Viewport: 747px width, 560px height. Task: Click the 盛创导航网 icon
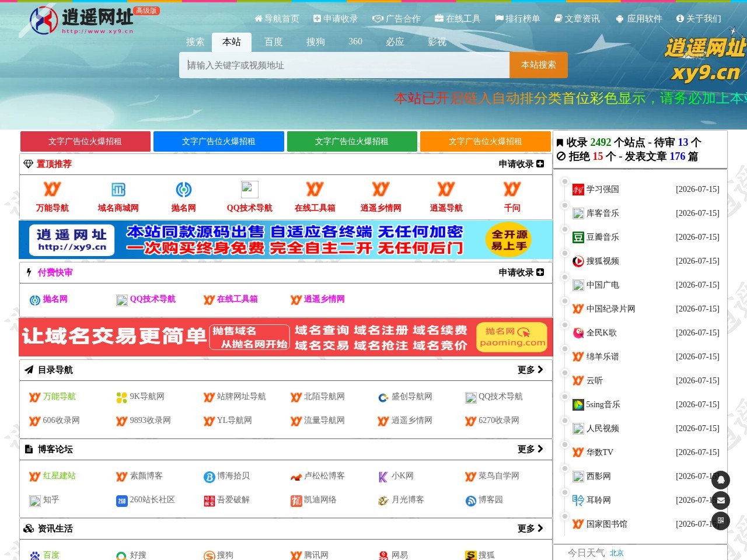pyautogui.click(x=383, y=397)
